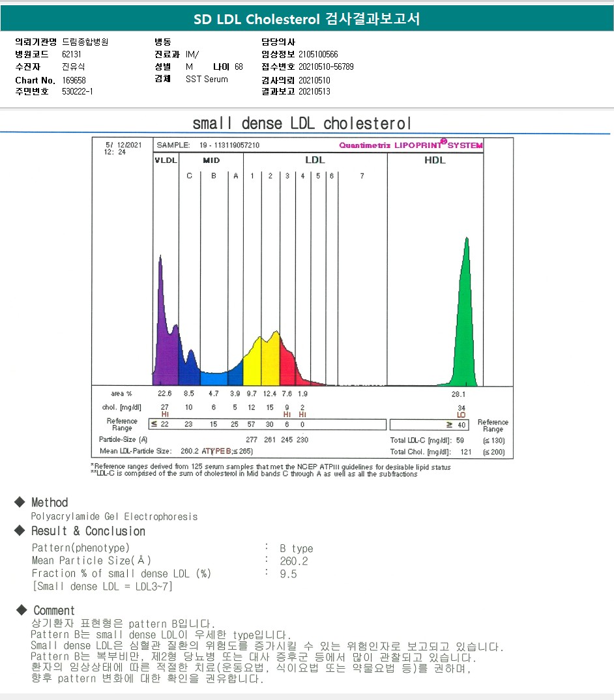Click result report date 20210513
The image size is (614, 700).
pos(314,91)
